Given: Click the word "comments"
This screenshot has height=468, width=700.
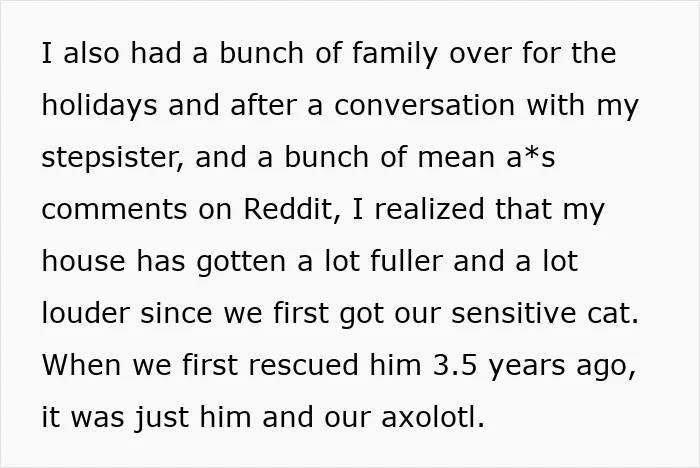Looking at the screenshot, I should click(x=114, y=210).
